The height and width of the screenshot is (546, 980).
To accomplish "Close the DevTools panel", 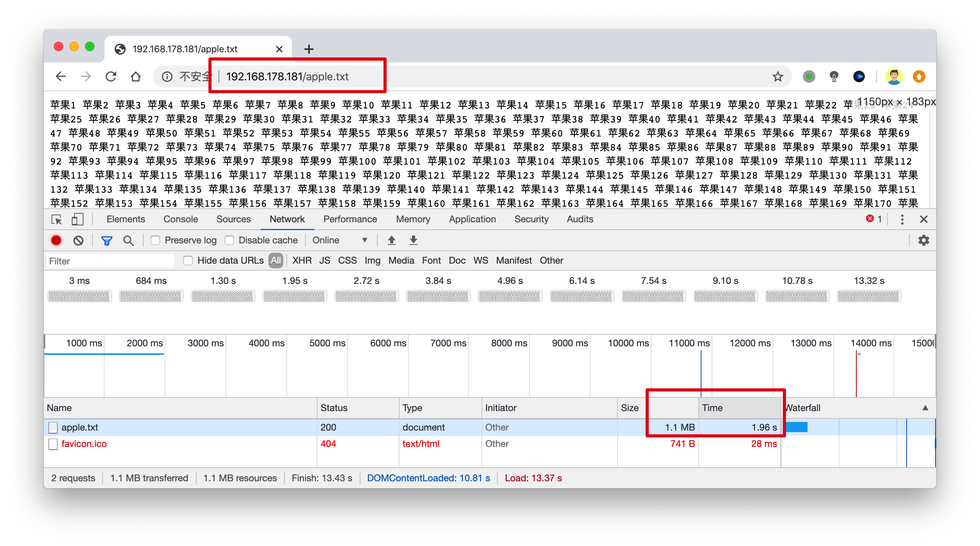I will [923, 219].
